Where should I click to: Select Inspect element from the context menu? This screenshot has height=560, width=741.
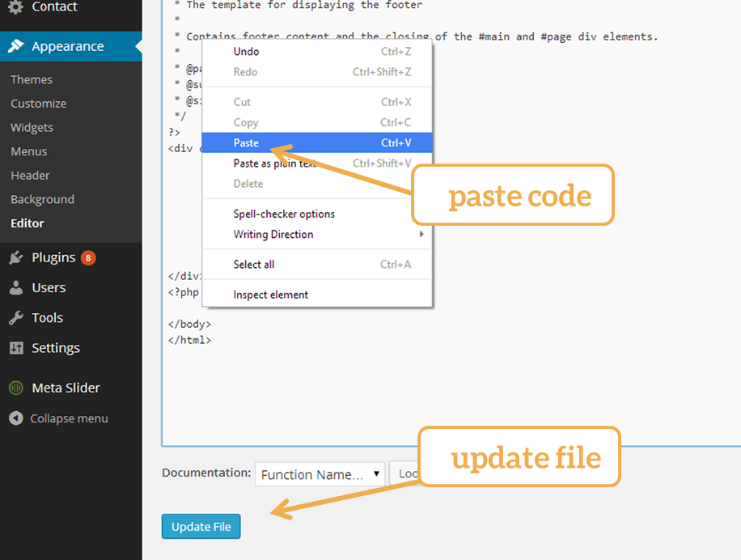[x=269, y=295]
